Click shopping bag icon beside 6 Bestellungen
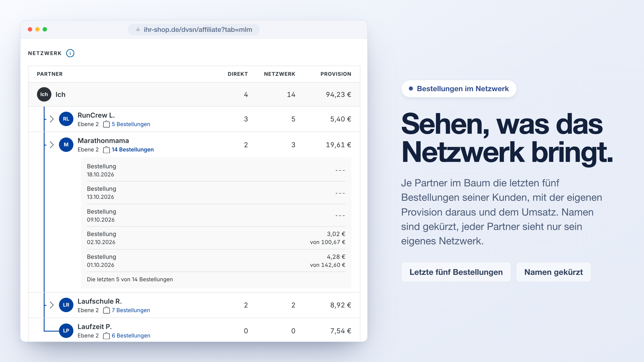Screen dimensions: 644x362 click(x=106, y=336)
